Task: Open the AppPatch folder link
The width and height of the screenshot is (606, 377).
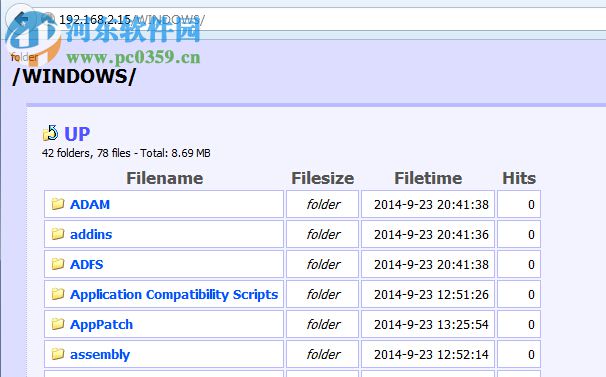Action: pyautogui.click(x=101, y=325)
